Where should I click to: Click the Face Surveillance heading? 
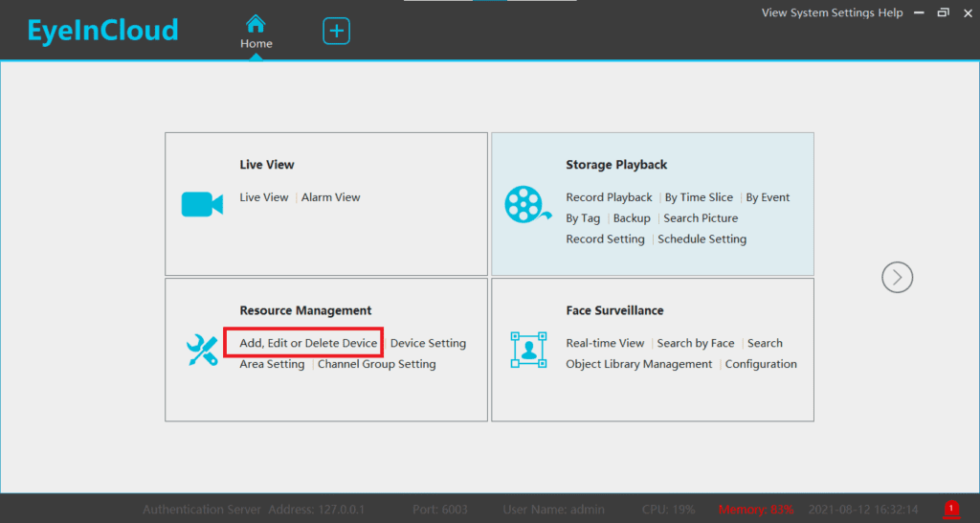coord(614,310)
